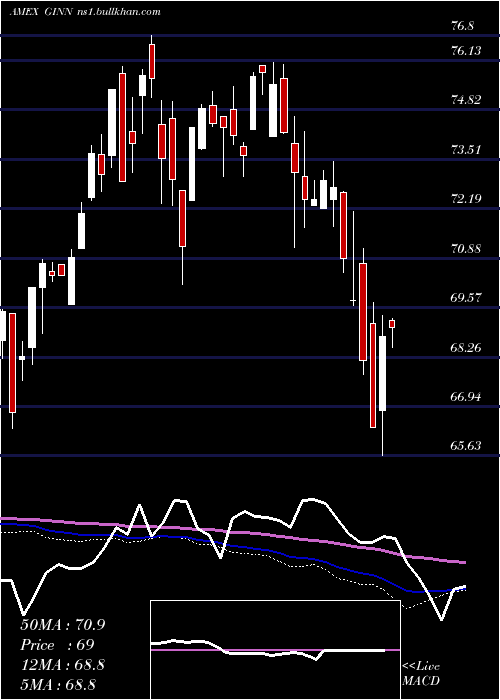Click the 70.88 price level label
500x700 pixels.
[x=466, y=249]
